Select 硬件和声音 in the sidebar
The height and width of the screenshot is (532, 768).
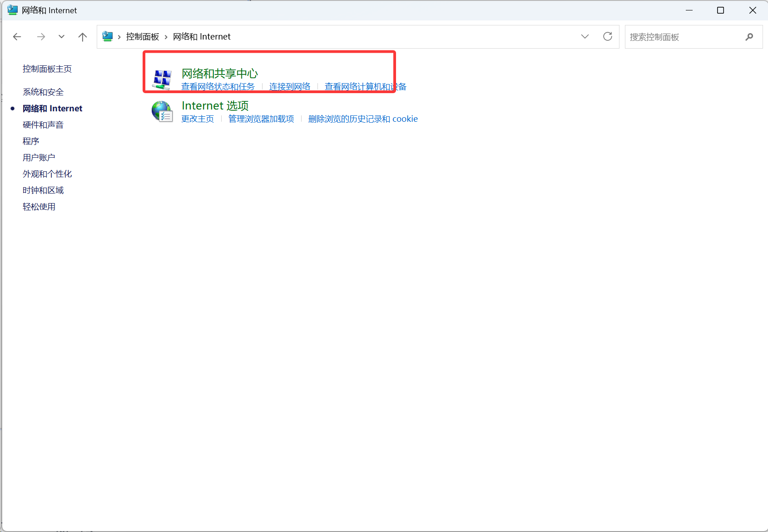(43, 125)
